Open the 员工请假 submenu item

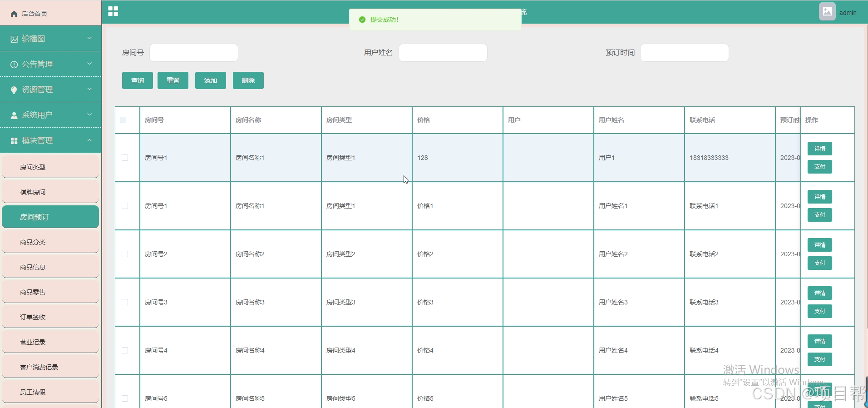click(50, 392)
